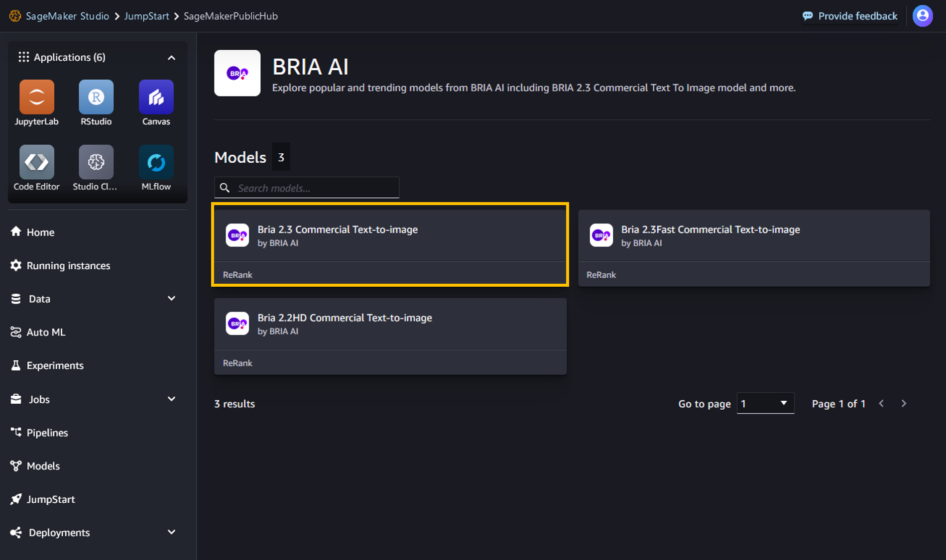Click the Models count badge 3
946x560 pixels.
(281, 157)
